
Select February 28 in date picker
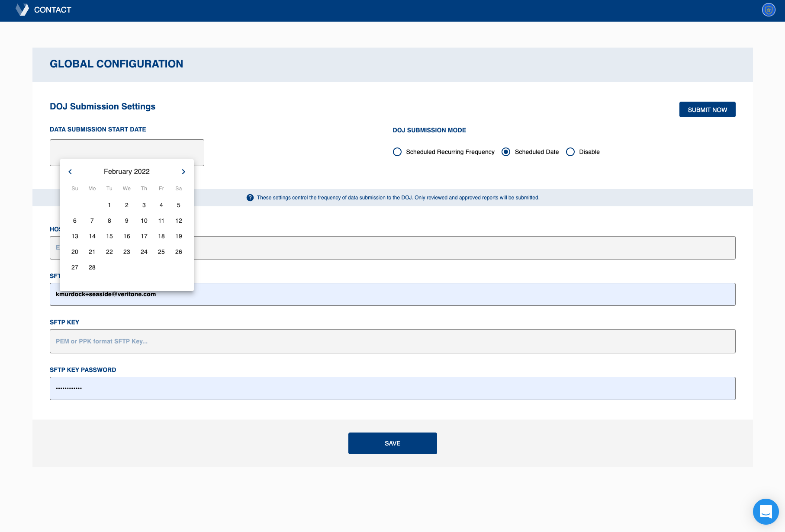pyautogui.click(x=92, y=267)
